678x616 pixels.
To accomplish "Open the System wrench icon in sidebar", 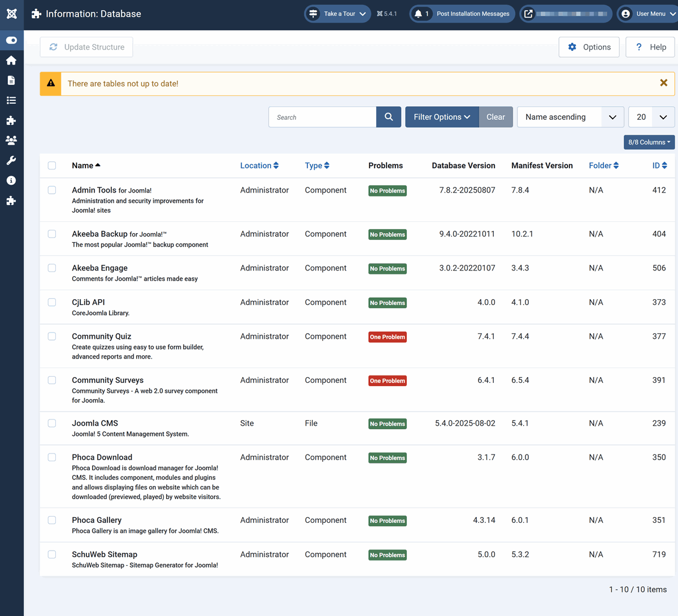I will pyautogui.click(x=11, y=160).
